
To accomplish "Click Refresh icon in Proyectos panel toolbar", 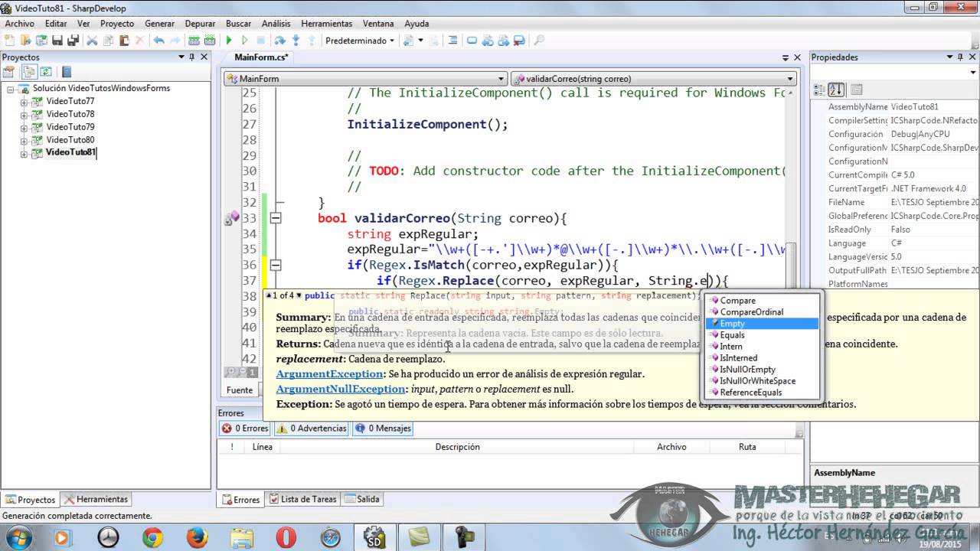I will [x=46, y=72].
